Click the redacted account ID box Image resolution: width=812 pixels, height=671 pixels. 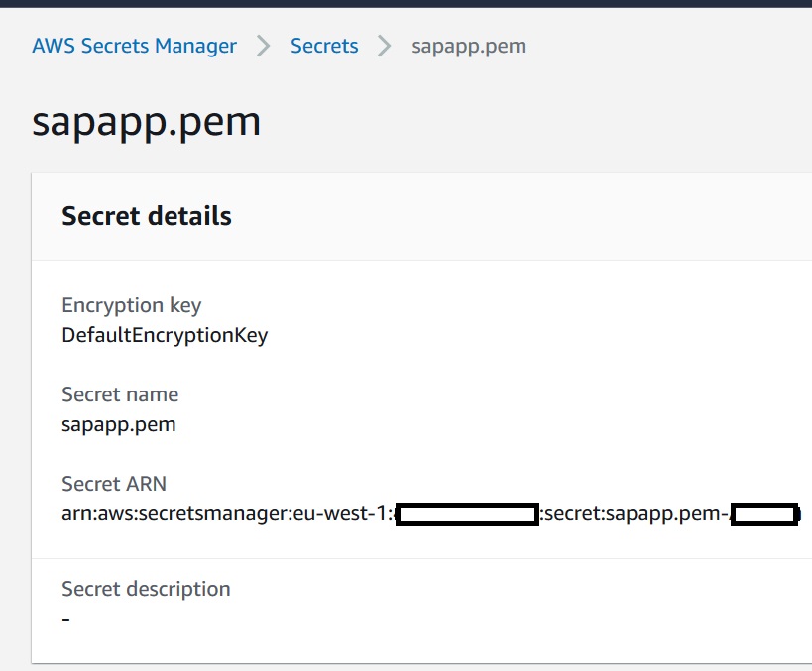point(467,514)
